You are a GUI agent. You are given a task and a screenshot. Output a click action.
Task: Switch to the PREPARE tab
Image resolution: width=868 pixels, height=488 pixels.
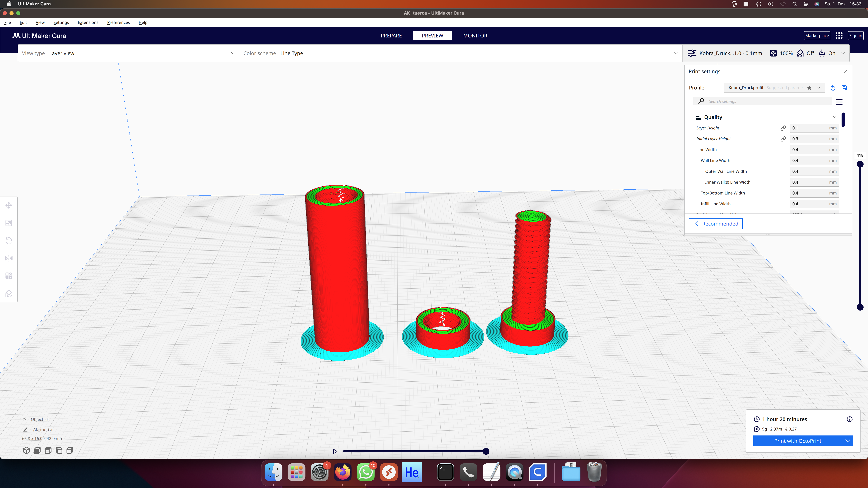[x=391, y=36]
